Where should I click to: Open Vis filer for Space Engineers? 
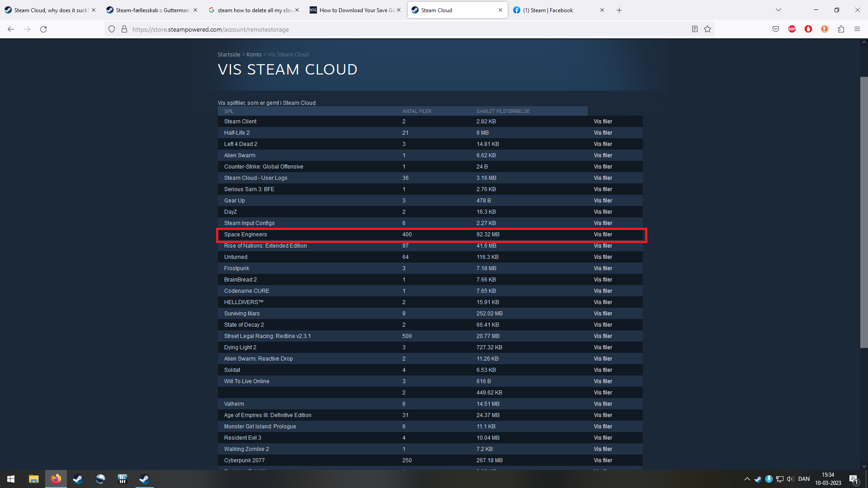click(x=603, y=235)
